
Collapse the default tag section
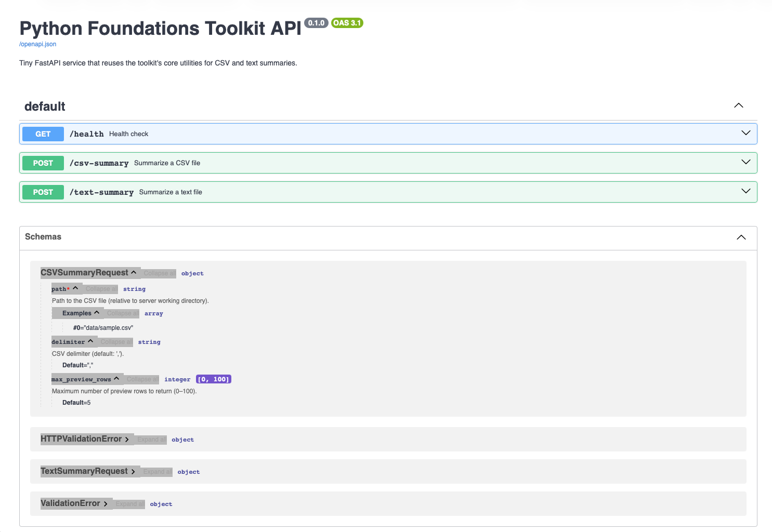tap(739, 105)
